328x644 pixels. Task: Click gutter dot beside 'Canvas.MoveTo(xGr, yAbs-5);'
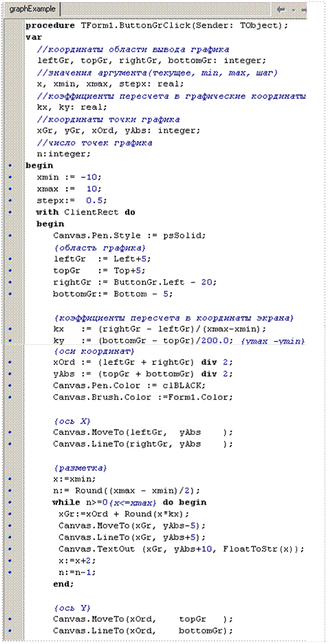[10, 526]
